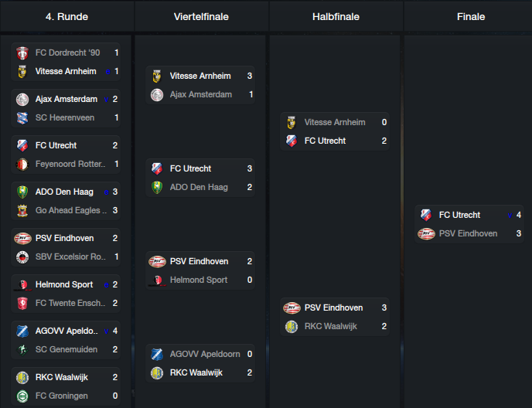Click the FC Groningen club crest

coord(22,396)
